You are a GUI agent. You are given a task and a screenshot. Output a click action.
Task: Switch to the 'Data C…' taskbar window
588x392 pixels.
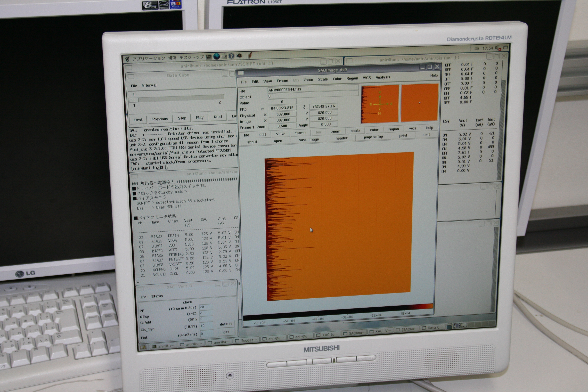(x=433, y=327)
